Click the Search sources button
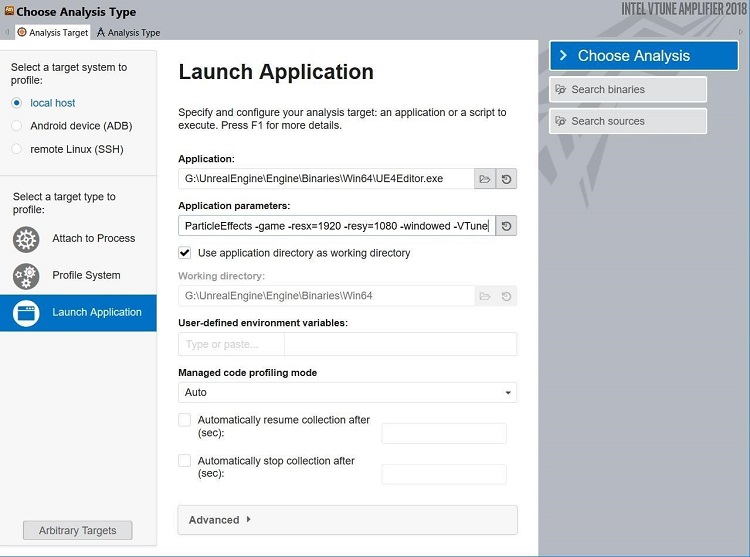Image resolution: width=750 pixels, height=557 pixels. 628,121
